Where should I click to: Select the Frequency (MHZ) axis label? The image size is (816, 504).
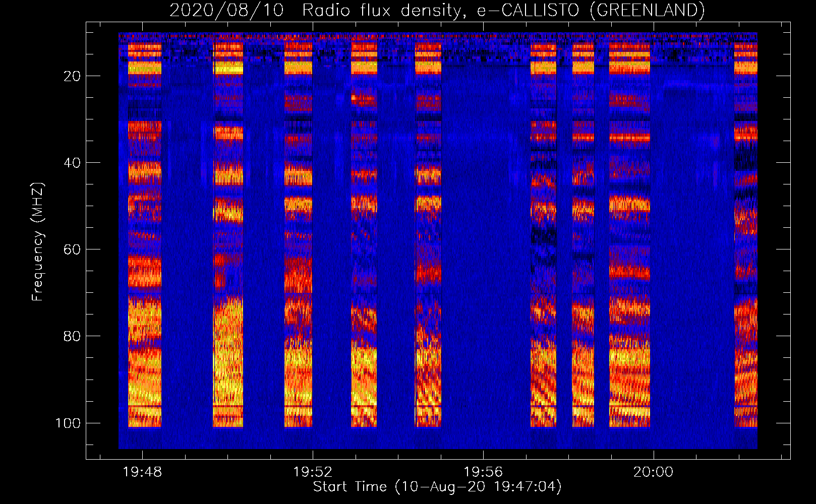point(38,241)
